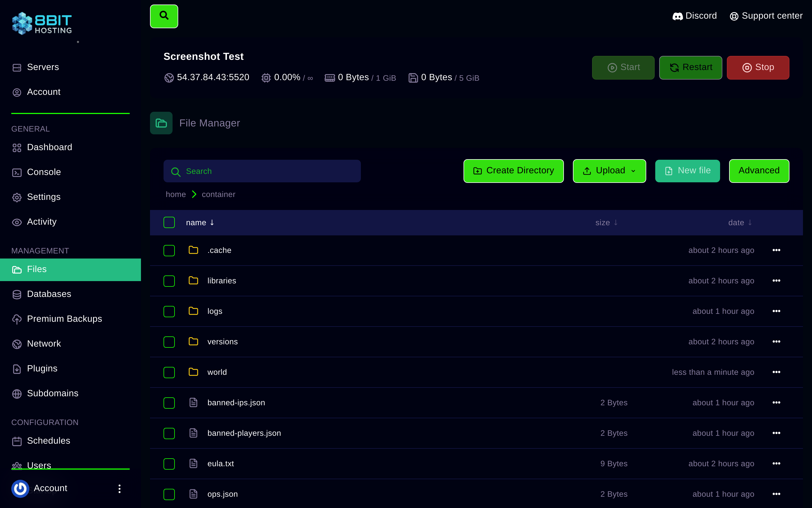812x508 pixels.
Task: Open three-dot menu for banned-players.json
Action: pos(776,433)
